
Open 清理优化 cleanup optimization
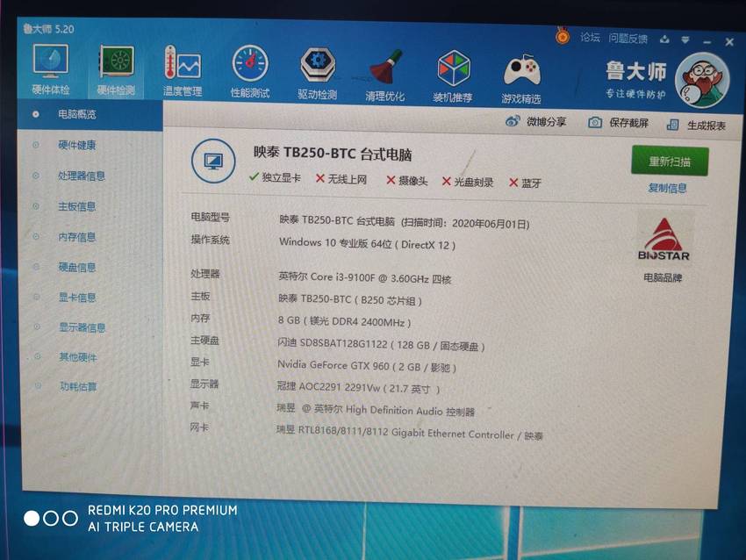point(385,75)
